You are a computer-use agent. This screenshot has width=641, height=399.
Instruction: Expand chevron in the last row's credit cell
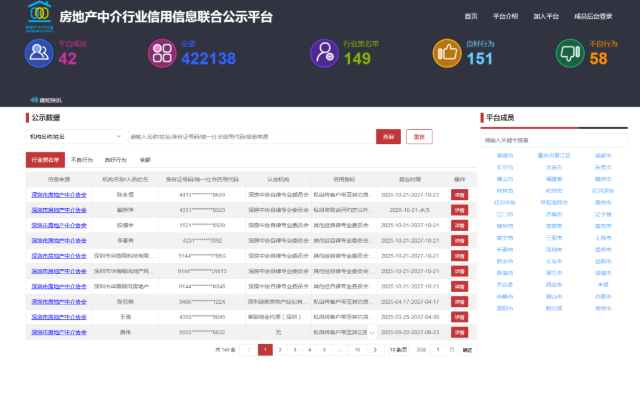point(372,332)
